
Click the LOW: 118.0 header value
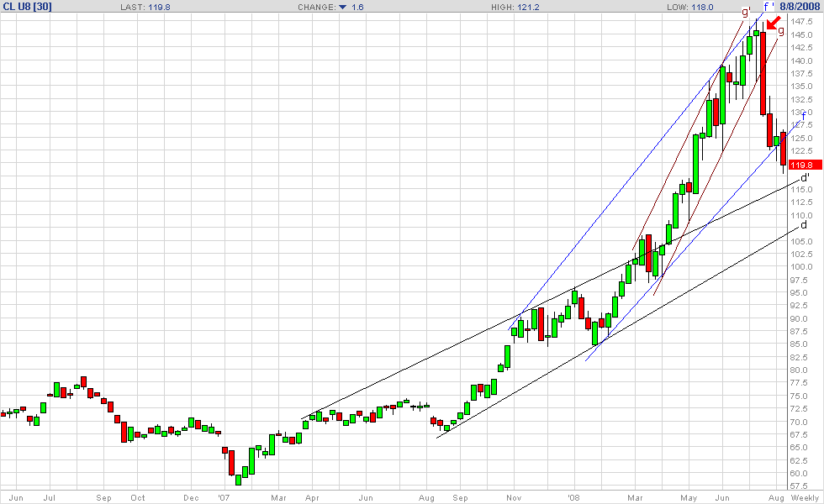coord(690,7)
